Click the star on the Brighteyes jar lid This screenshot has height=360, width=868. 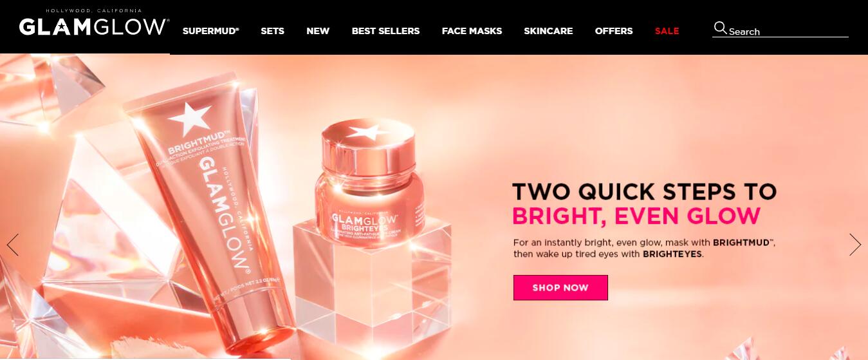click(363, 133)
